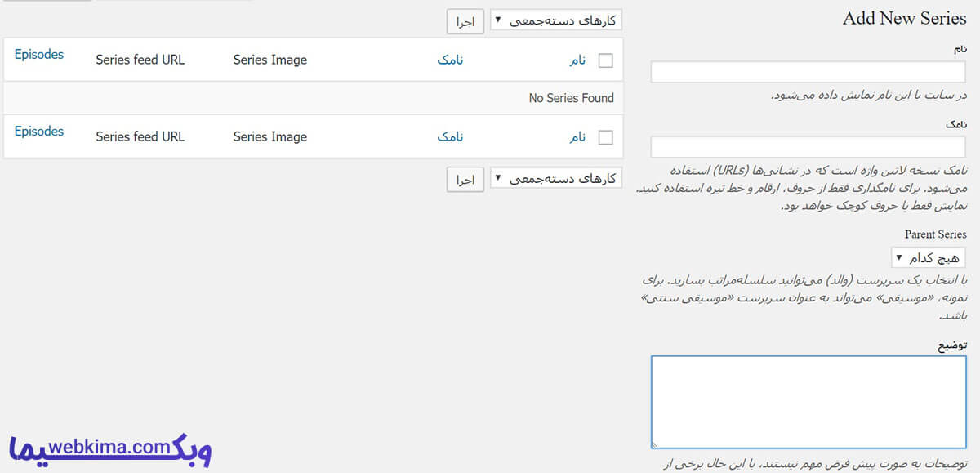Click the bottom اجرا apply button
The height and width of the screenshot is (473, 980).
pyautogui.click(x=465, y=179)
